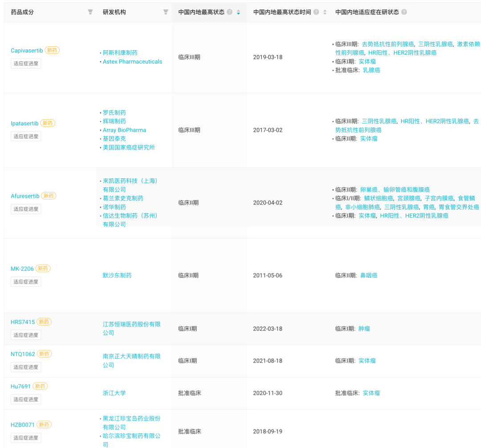
Task: Click 适应症进度 button under HRS7415
Action: point(26,335)
